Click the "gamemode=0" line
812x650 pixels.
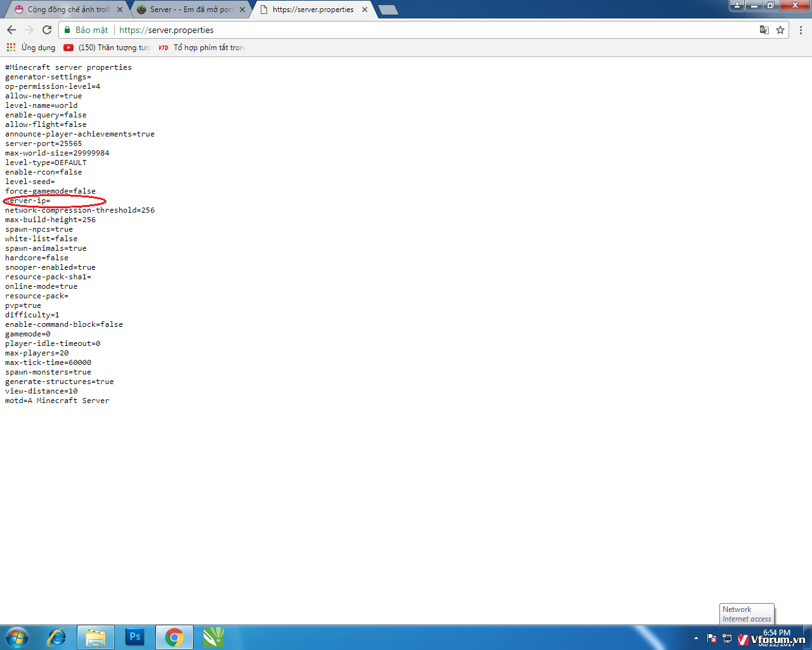point(28,334)
